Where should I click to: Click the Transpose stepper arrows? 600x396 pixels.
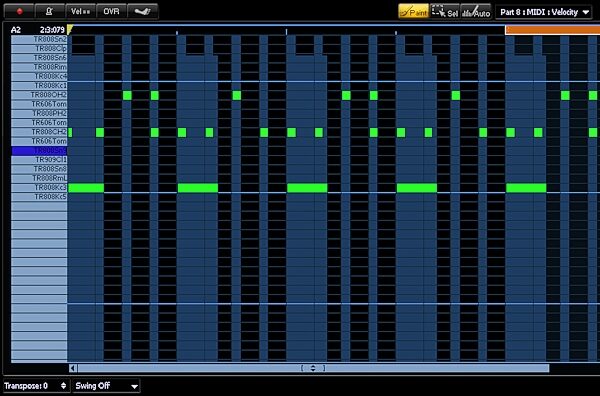[x=64, y=386]
